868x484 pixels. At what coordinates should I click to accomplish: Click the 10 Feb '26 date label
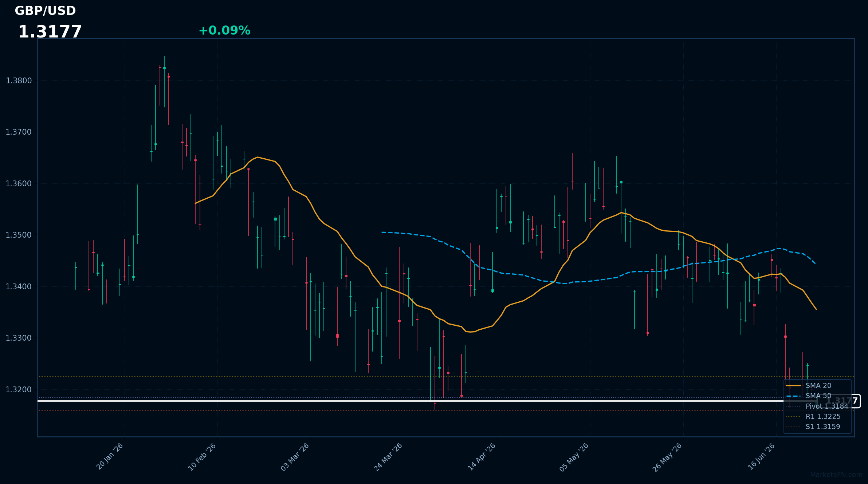pyautogui.click(x=202, y=457)
